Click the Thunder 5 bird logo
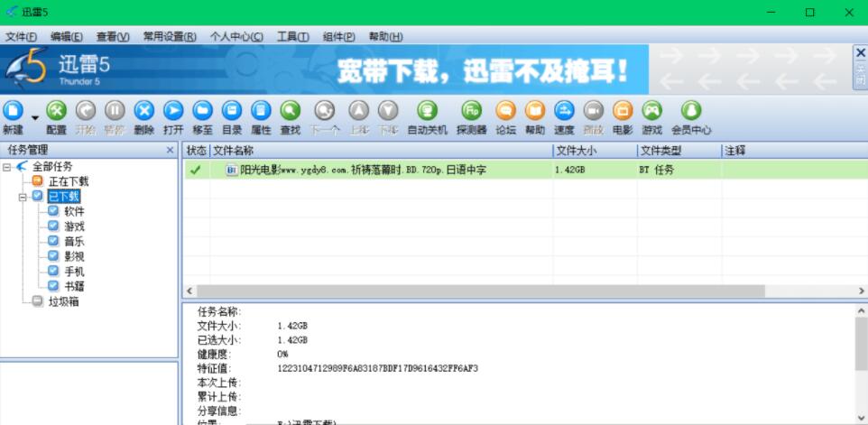 (26, 69)
